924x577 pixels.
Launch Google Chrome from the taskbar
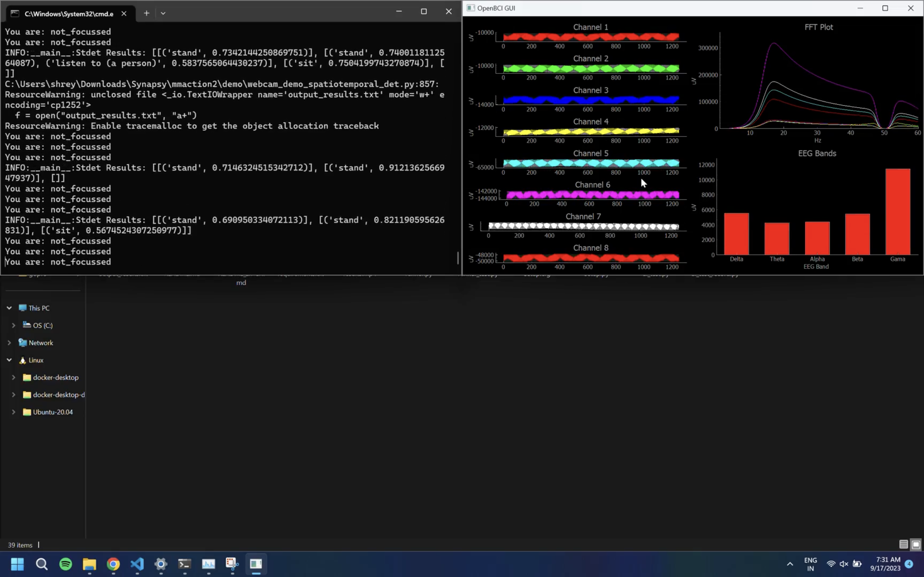coord(113,564)
